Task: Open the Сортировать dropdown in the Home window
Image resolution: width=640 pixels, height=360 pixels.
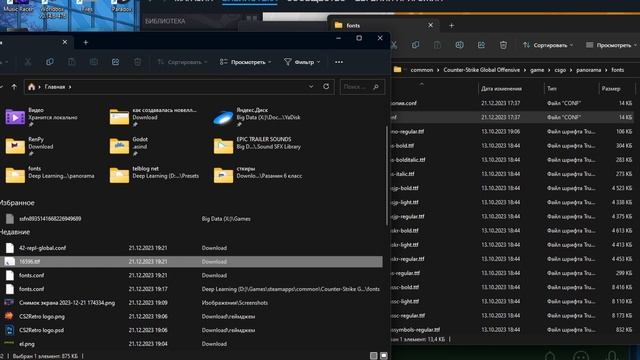Action: pyautogui.click(x=182, y=62)
